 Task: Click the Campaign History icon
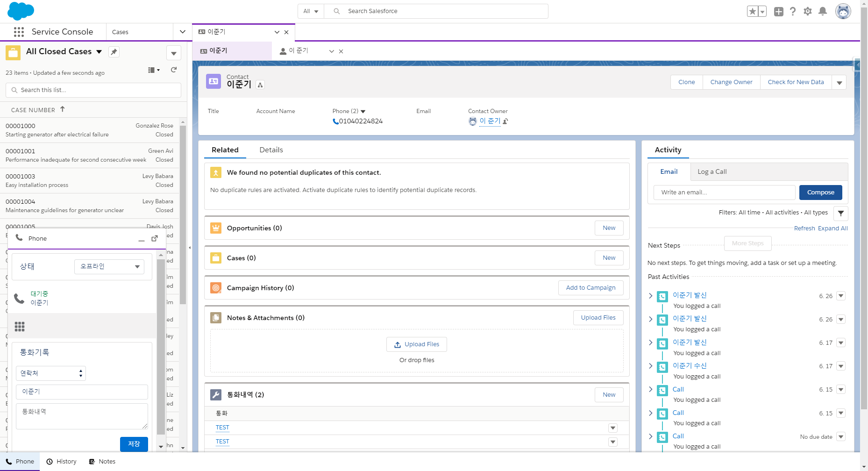click(216, 288)
